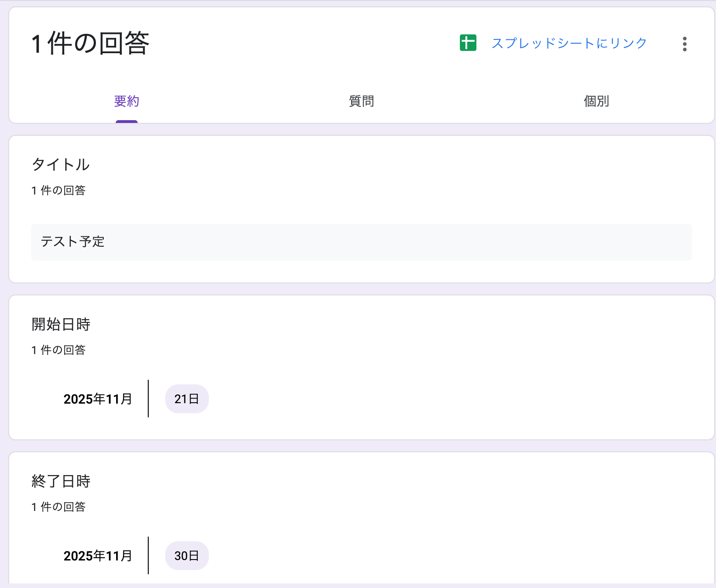Select the 30日 date chip
Image resolution: width=716 pixels, height=588 pixels.
pyautogui.click(x=187, y=556)
